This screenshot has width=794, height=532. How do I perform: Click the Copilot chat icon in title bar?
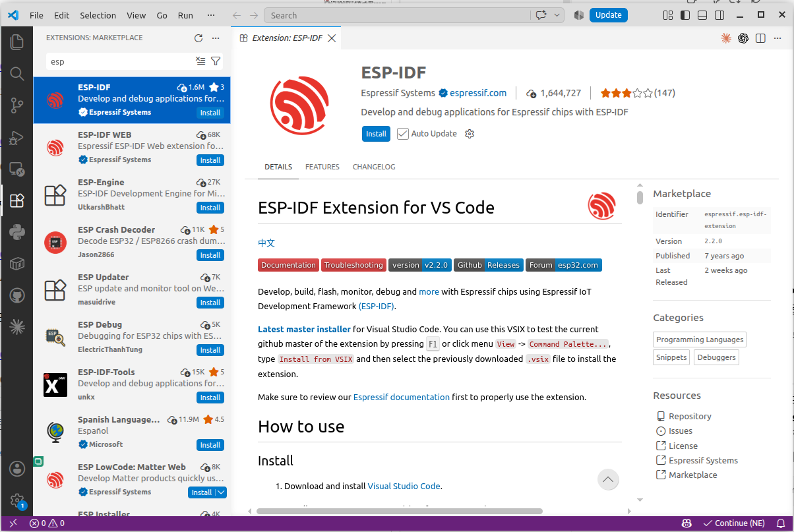tap(542, 15)
